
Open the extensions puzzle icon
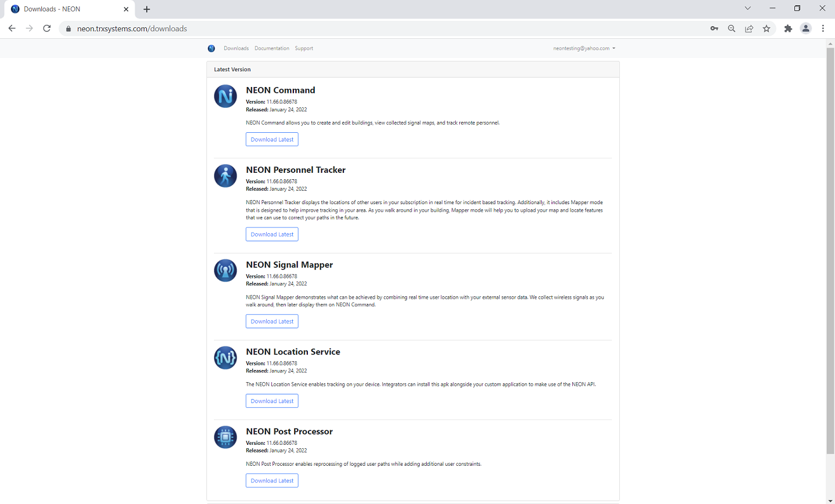coord(788,28)
